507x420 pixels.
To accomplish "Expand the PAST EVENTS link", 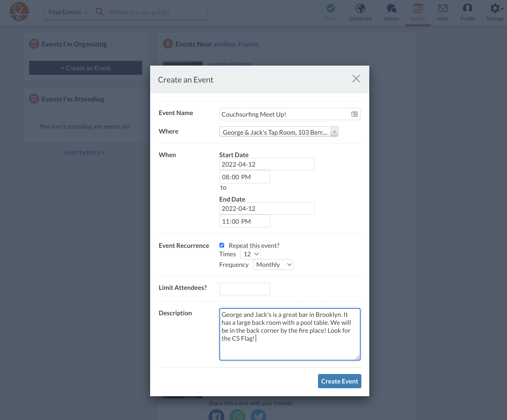I will pyautogui.click(x=85, y=153).
